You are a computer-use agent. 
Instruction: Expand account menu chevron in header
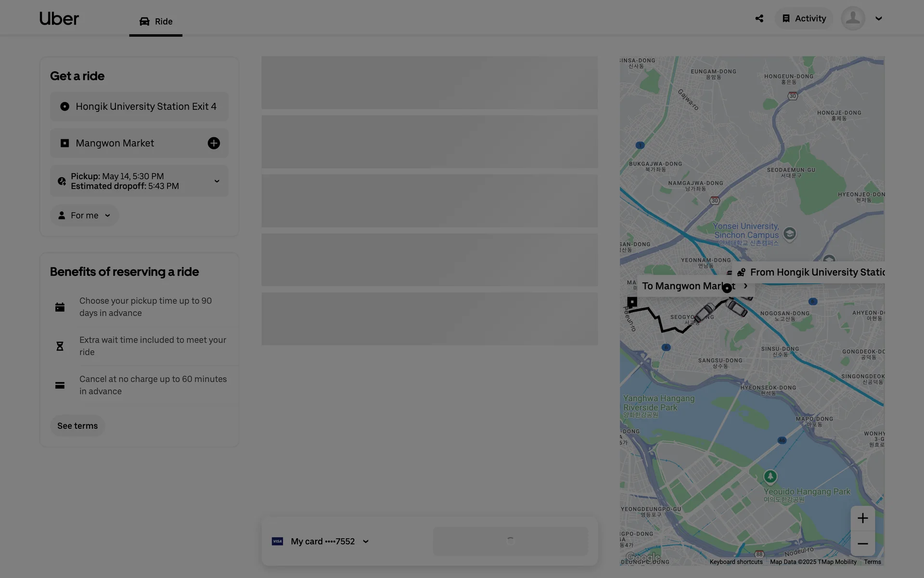878,19
